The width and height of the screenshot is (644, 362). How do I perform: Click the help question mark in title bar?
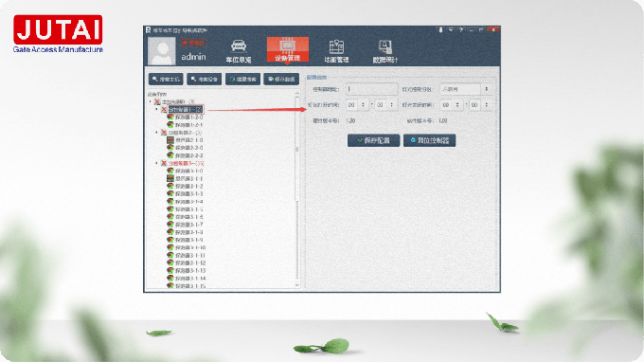tap(461, 30)
